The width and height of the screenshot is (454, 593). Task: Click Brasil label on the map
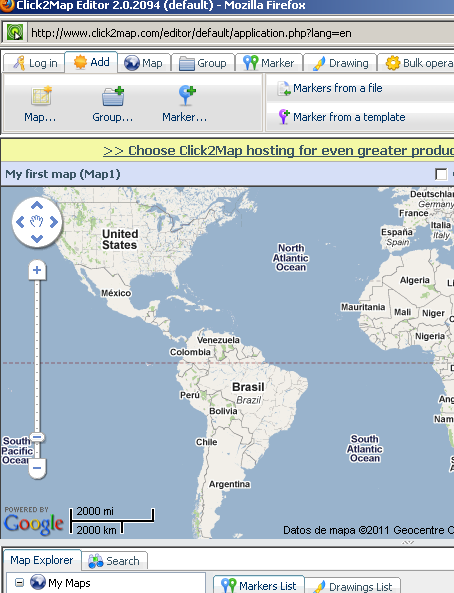(x=248, y=387)
